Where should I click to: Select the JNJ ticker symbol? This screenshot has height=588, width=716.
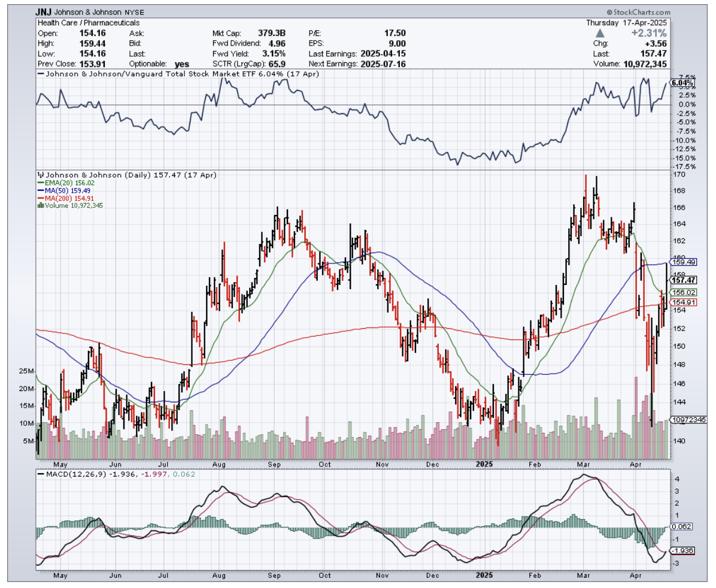(x=44, y=12)
